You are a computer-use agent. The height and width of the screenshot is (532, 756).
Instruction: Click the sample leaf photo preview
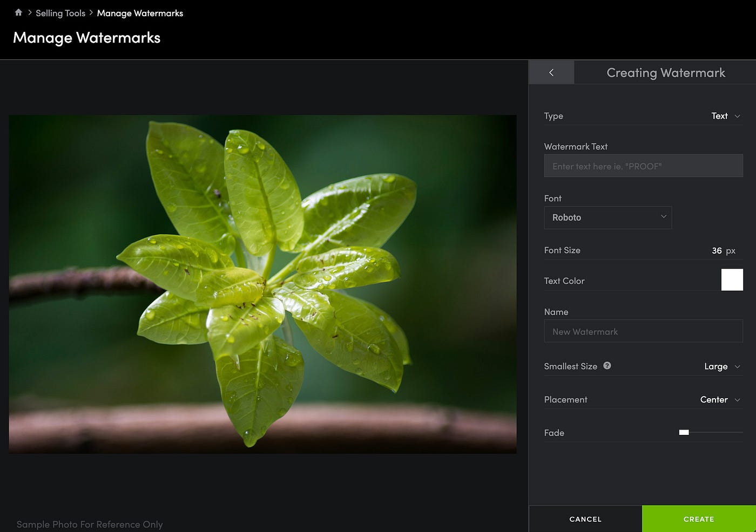point(262,284)
